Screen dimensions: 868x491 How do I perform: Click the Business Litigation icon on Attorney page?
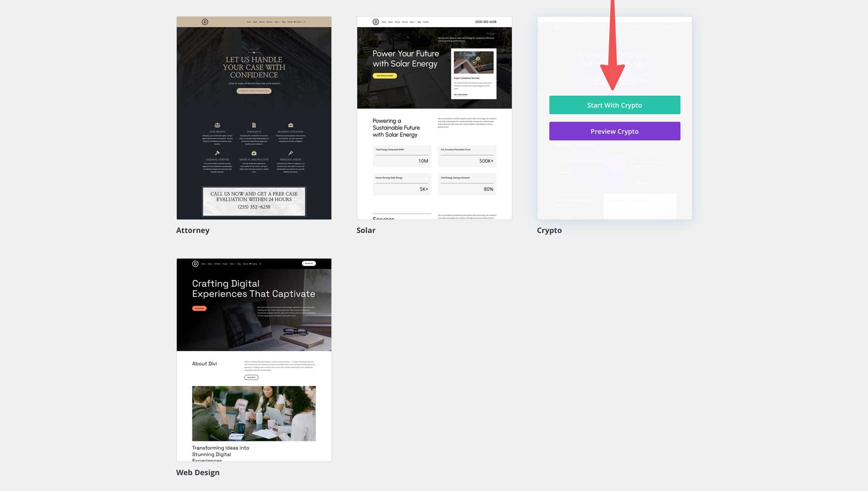[x=291, y=125]
